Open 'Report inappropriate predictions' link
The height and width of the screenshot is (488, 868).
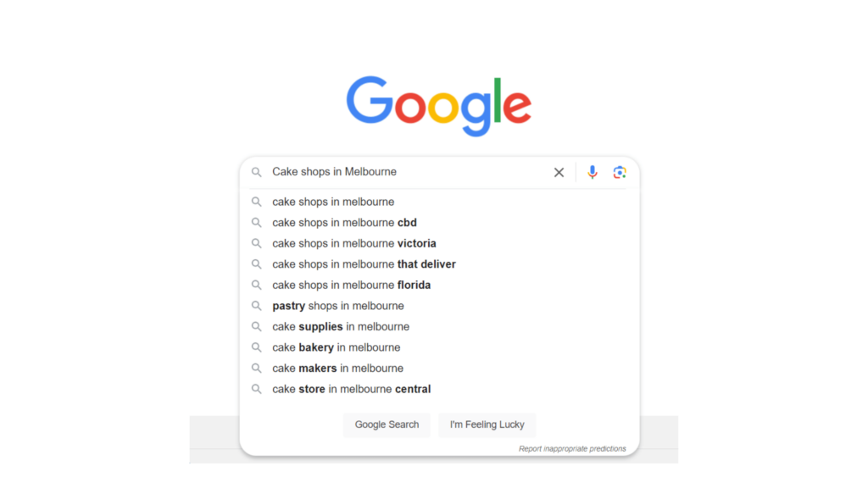click(x=573, y=448)
